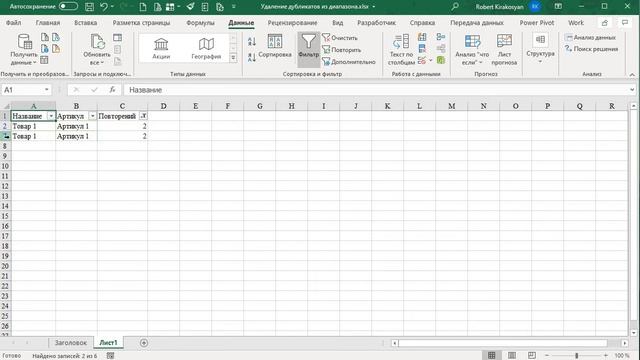
Task: Insert the Акции (Stocks) data type
Action: pos(161,48)
